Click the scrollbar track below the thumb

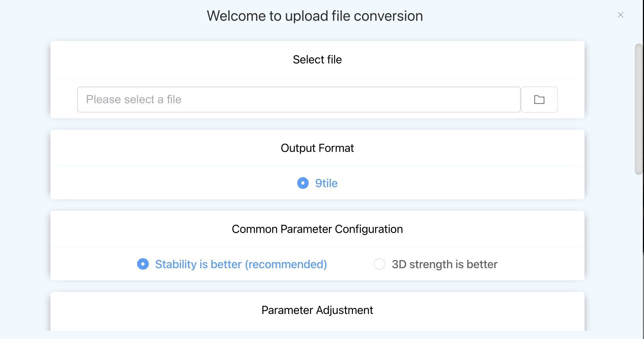(639, 250)
